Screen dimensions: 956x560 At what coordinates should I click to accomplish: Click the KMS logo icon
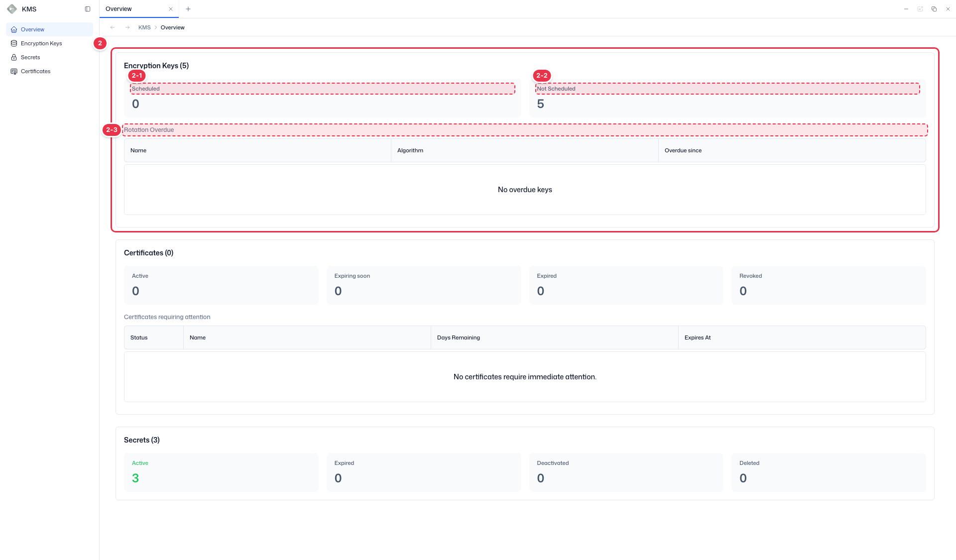12,9
